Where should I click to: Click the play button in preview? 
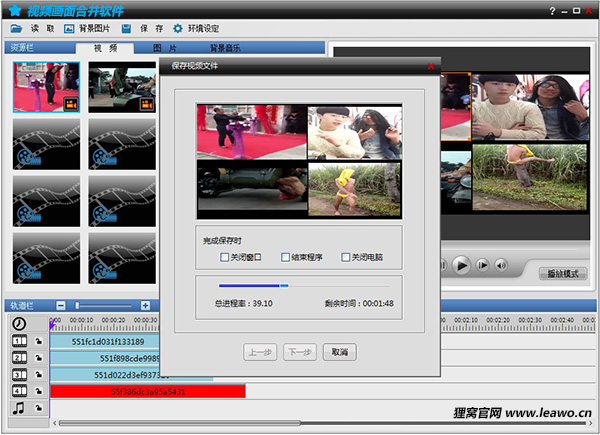pyautogui.click(x=461, y=265)
